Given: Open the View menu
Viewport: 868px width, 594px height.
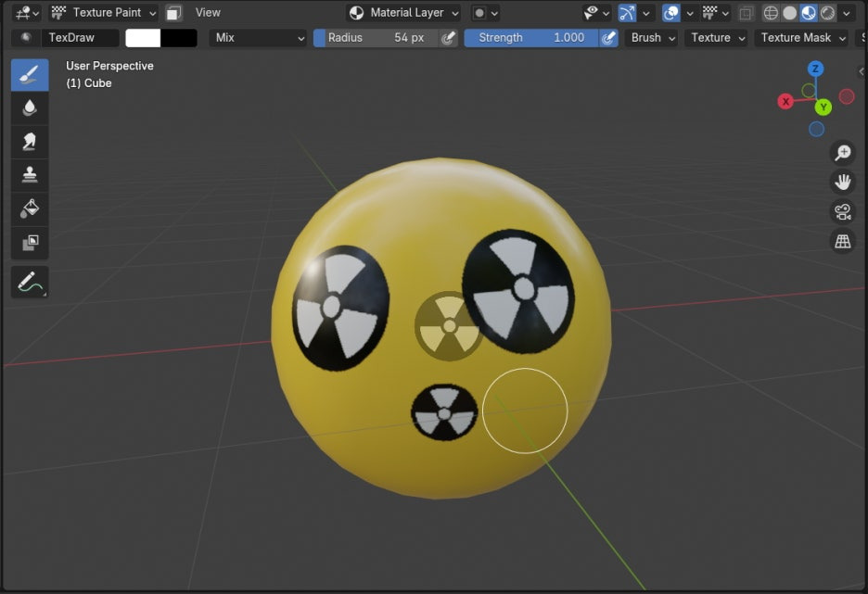Looking at the screenshot, I should (208, 13).
